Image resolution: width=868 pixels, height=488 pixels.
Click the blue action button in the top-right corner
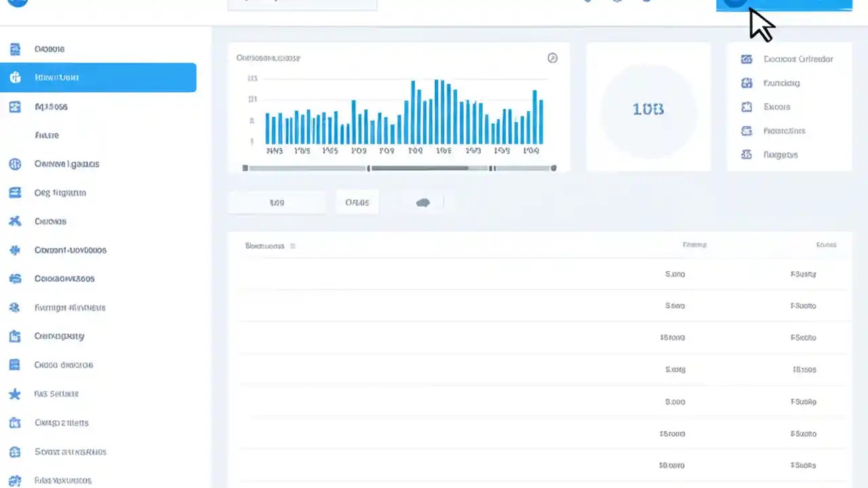point(784,5)
